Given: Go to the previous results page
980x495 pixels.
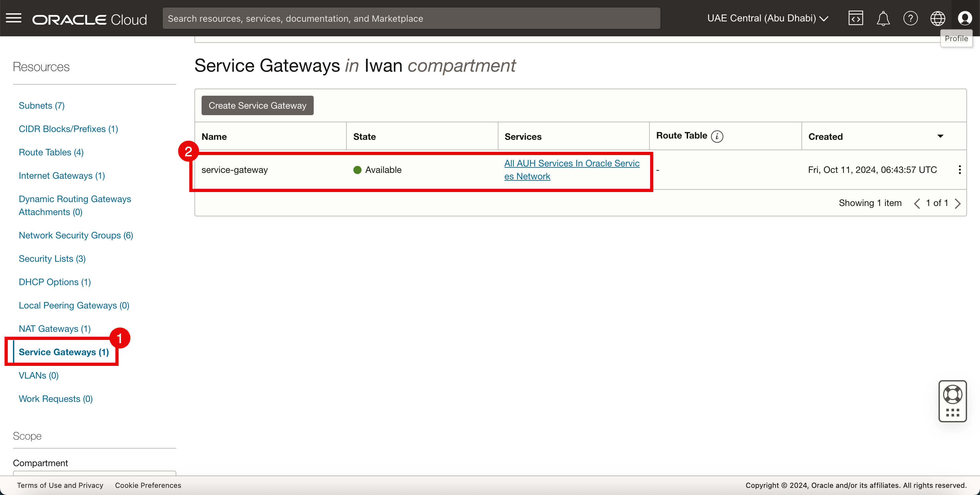Looking at the screenshot, I should click(x=917, y=203).
